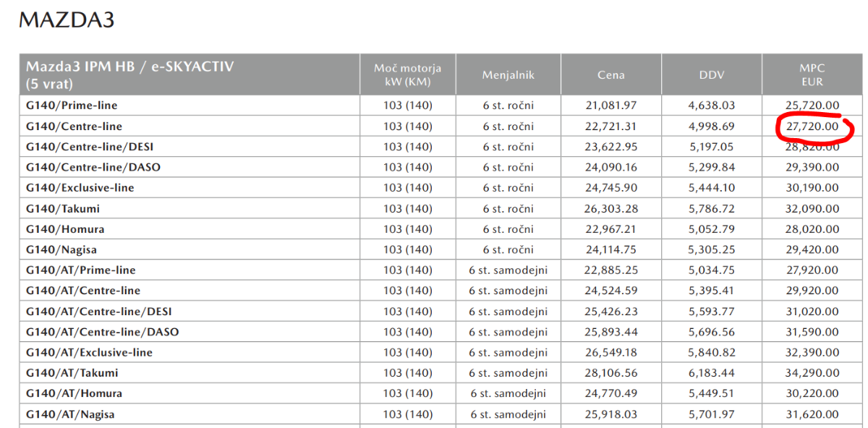Viewport: 868px width, 428px height.
Task: Select the G140/Nagisa model name
Action: tap(61, 249)
